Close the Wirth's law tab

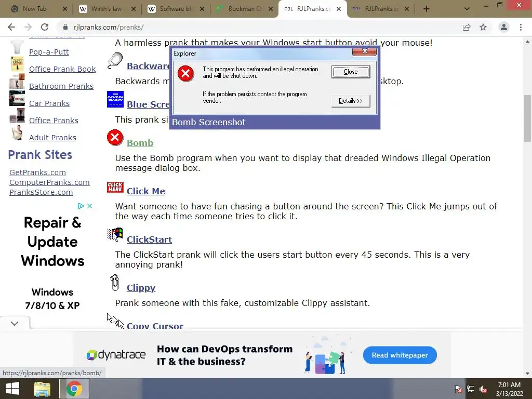click(134, 9)
